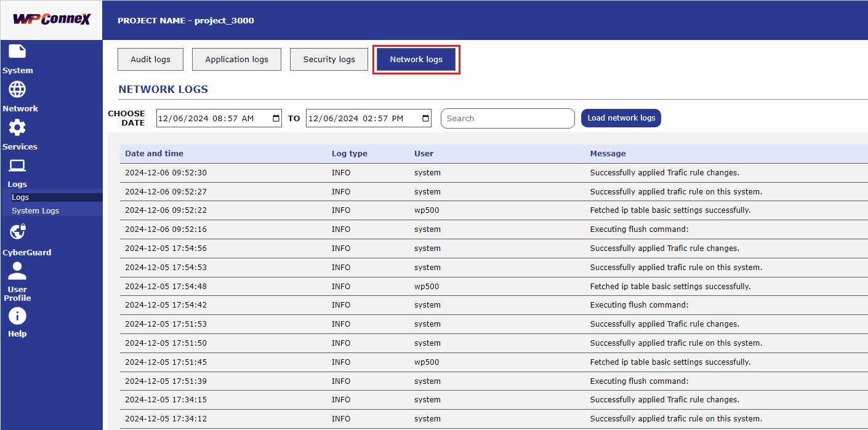Focus the Search input field
This screenshot has width=868, height=430.
tap(508, 118)
